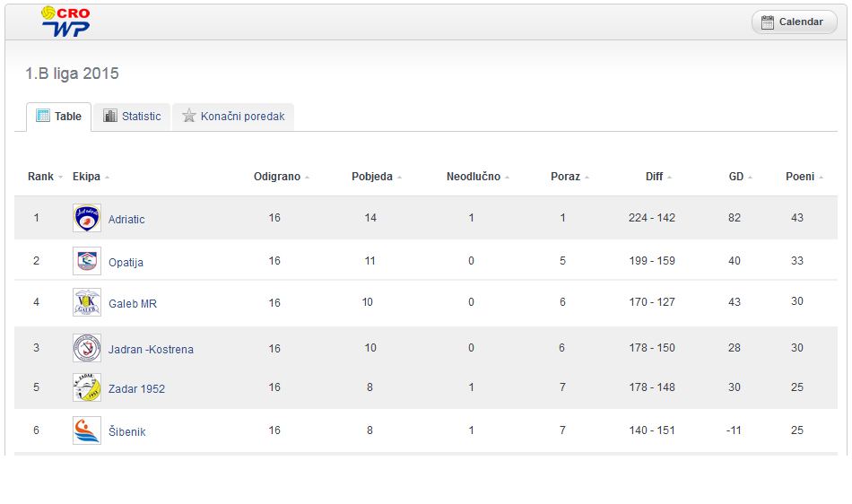Open the Konačni poredak tab

pyautogui.click(x=233, y=117)
